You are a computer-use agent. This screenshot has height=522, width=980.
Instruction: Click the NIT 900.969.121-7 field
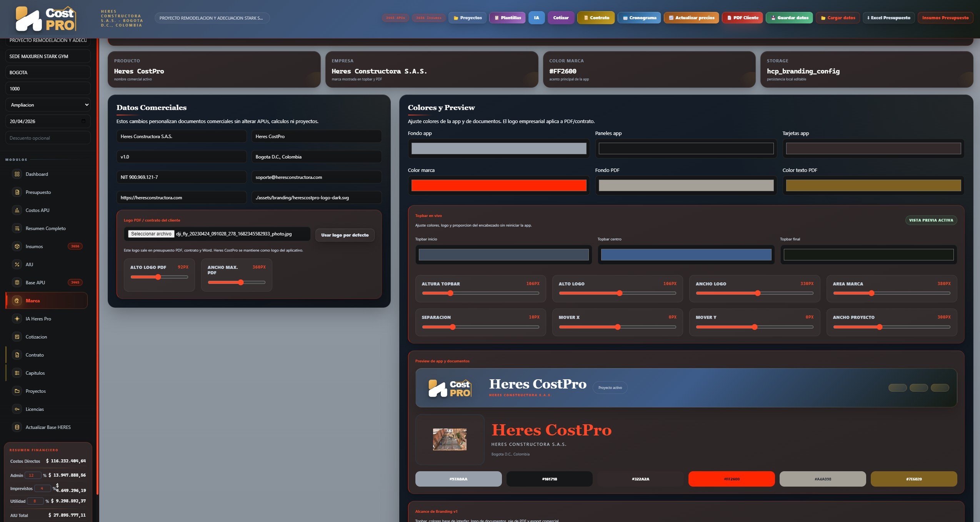coord(182,177)
